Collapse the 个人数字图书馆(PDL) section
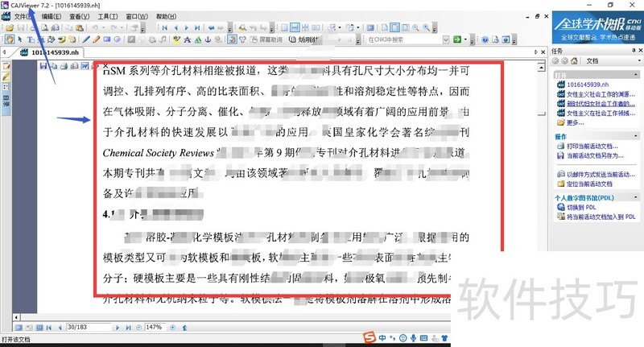 point(636,197)
